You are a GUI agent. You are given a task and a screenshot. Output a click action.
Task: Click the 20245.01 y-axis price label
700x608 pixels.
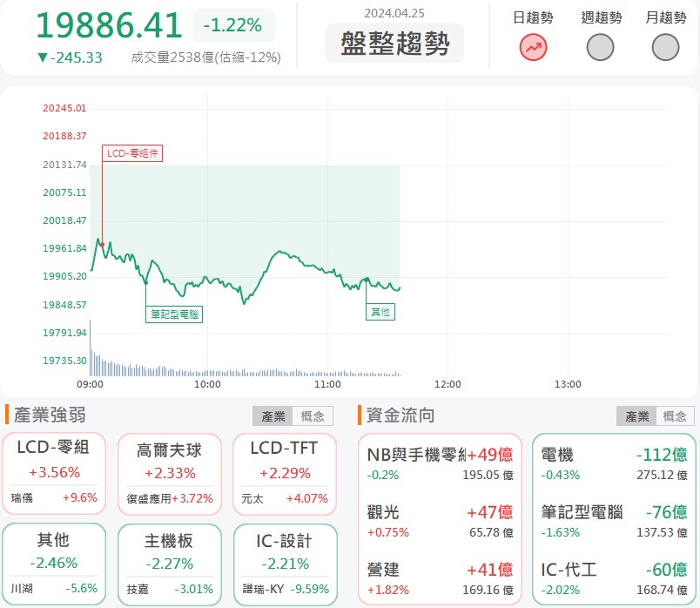pyautogui.click(x=64, y=108)
